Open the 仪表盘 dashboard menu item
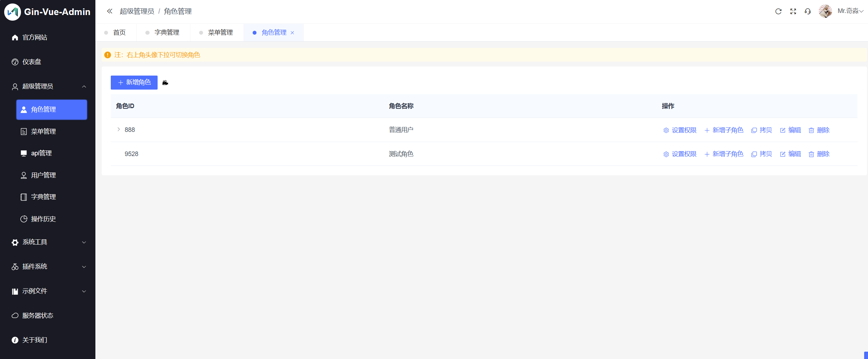 [32, 62]
